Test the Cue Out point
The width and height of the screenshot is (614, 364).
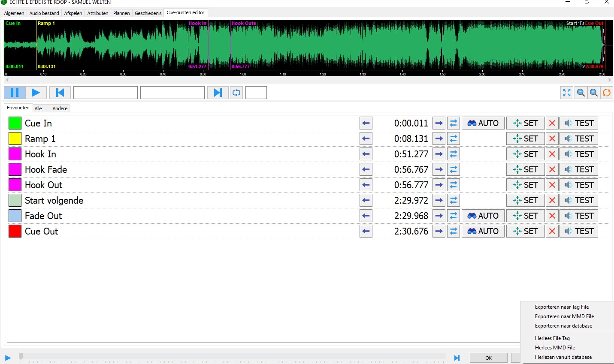pyautogui.click(x=579, y=232)
